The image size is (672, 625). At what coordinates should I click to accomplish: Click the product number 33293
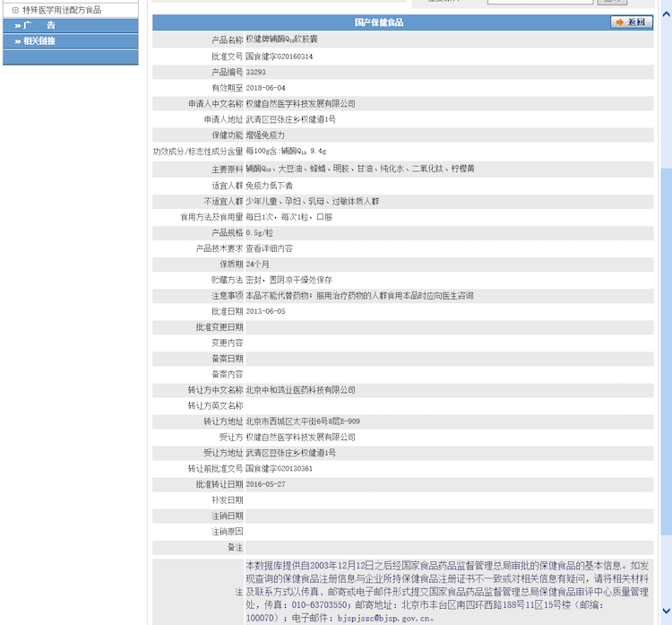pos(256,72)
